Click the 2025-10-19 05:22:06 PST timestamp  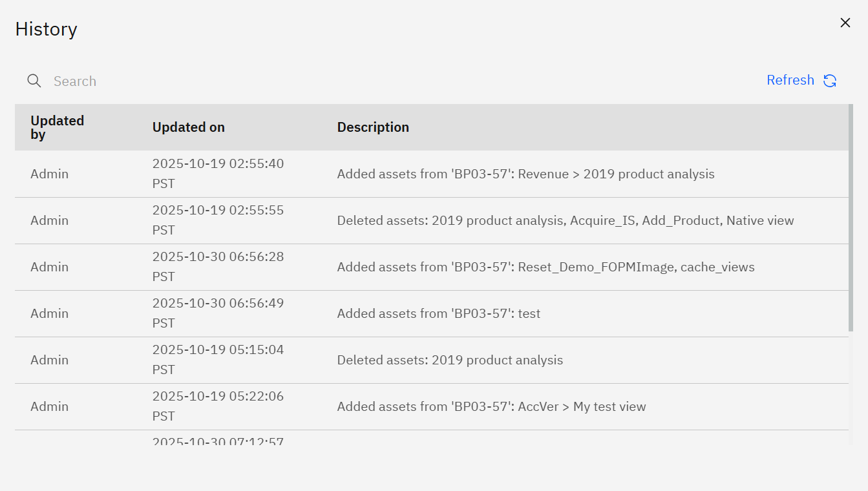point(218,406)
